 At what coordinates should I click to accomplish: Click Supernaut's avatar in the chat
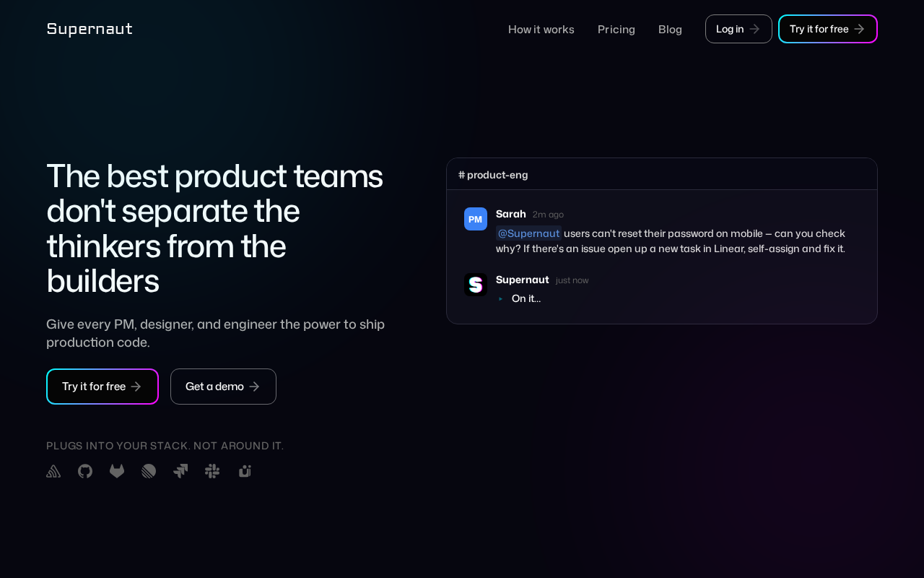click(x=476, y=285)
